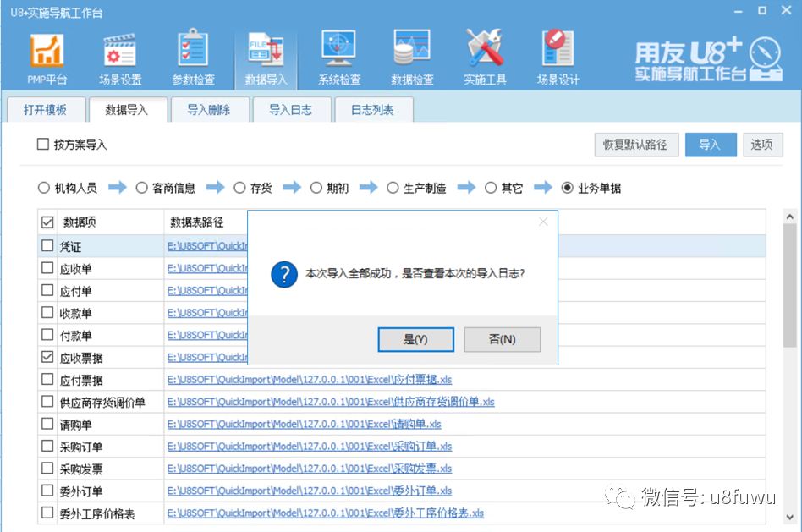This screenshot has width=802, height=532.
Task: Check the 采购发票 row checkbox
Action: (47, 468)
